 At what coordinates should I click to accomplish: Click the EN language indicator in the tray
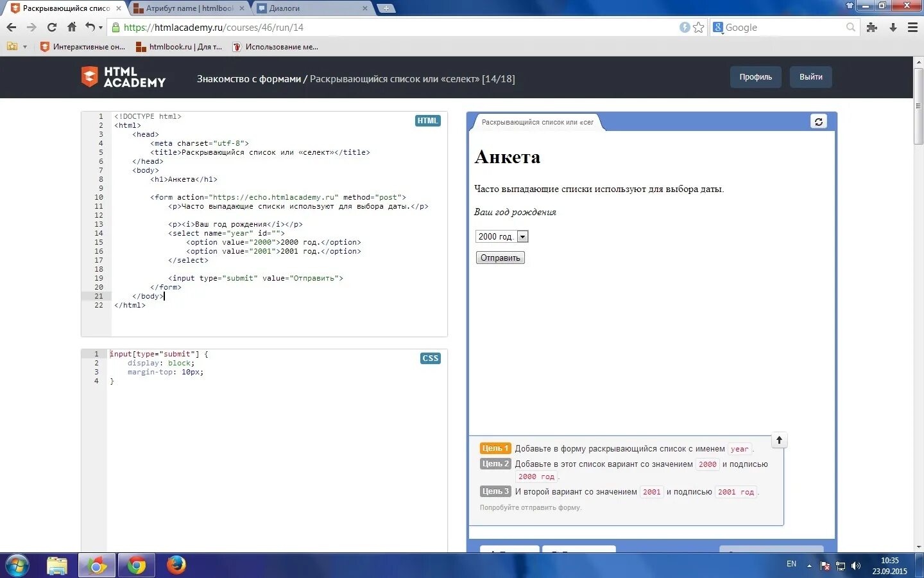tap(791, 564)
